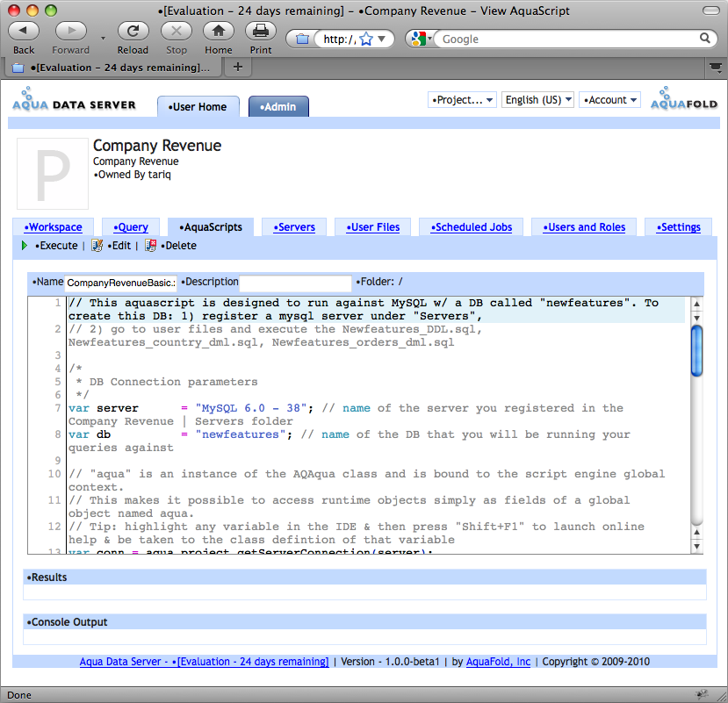Click the 'Owned By tariq' text
Viewport: 728px width, 703px height.
[133, 175]
